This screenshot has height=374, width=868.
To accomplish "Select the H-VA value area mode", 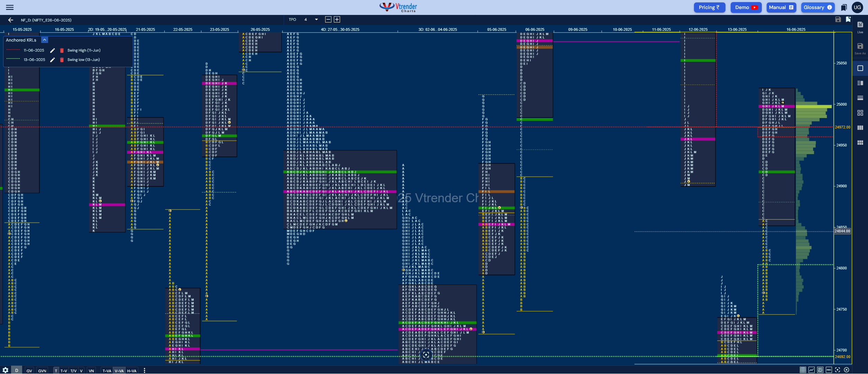I will 132,371.
